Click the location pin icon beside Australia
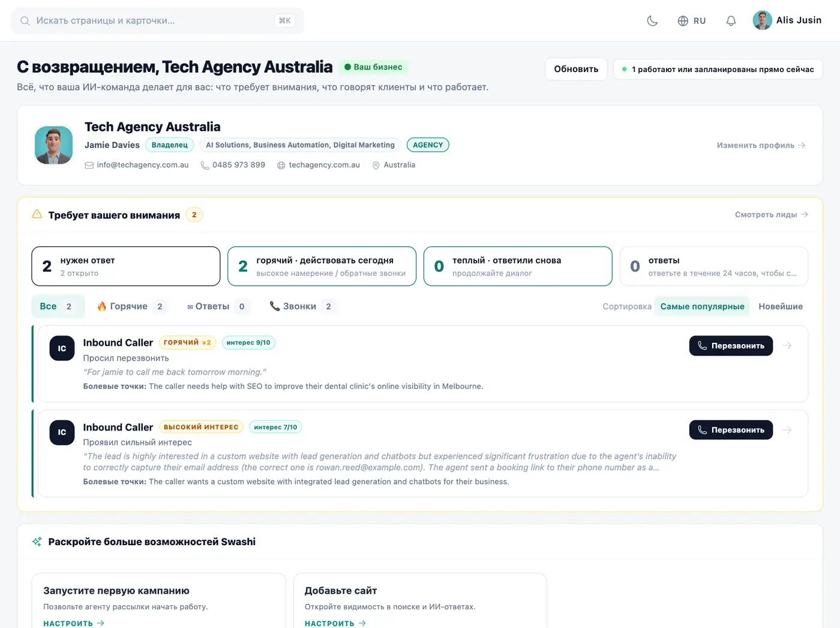The height and width of the screenshot is (628, 840). [376, 165]
